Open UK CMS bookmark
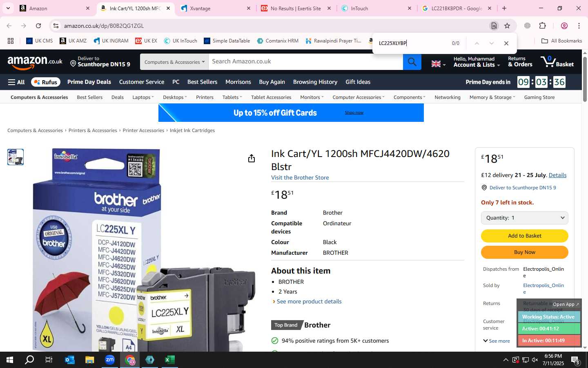The image size is (588, 368). coord(40,41)
